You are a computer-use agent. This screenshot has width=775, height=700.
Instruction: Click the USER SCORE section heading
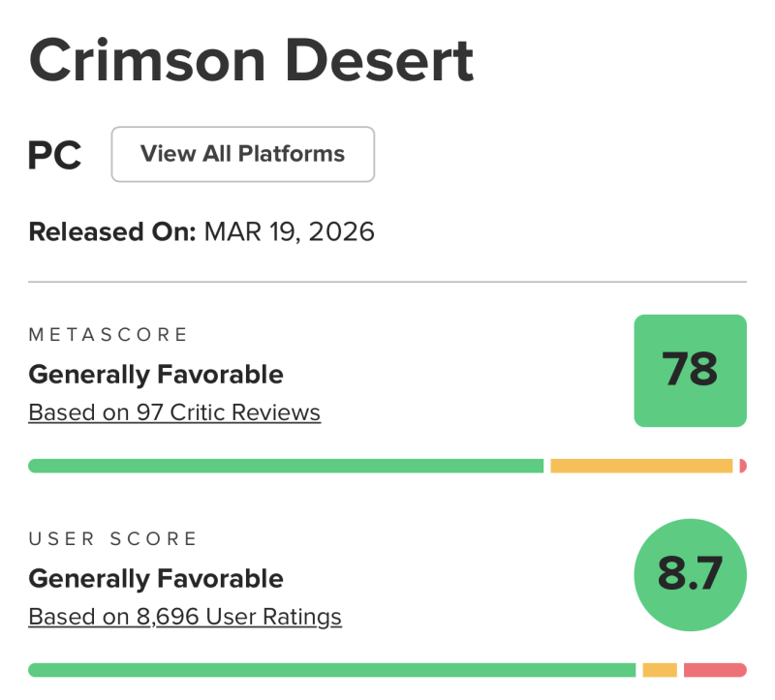pos(113,539)
